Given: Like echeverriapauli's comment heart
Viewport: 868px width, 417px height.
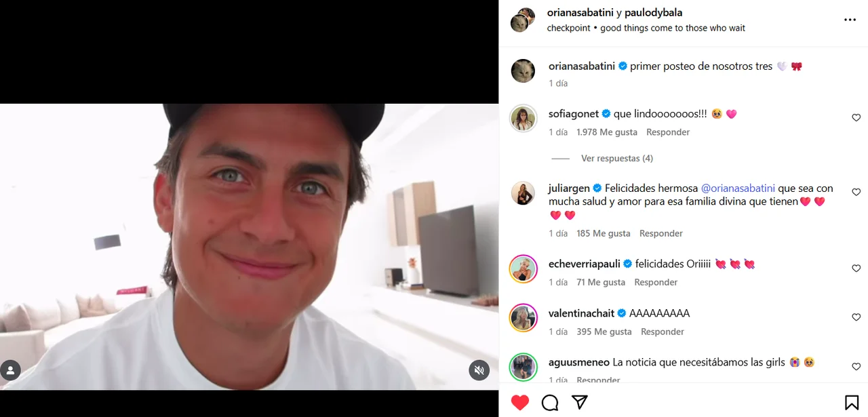Looking at the screenshot, I should pyautogui.click(x=856, y=269).
